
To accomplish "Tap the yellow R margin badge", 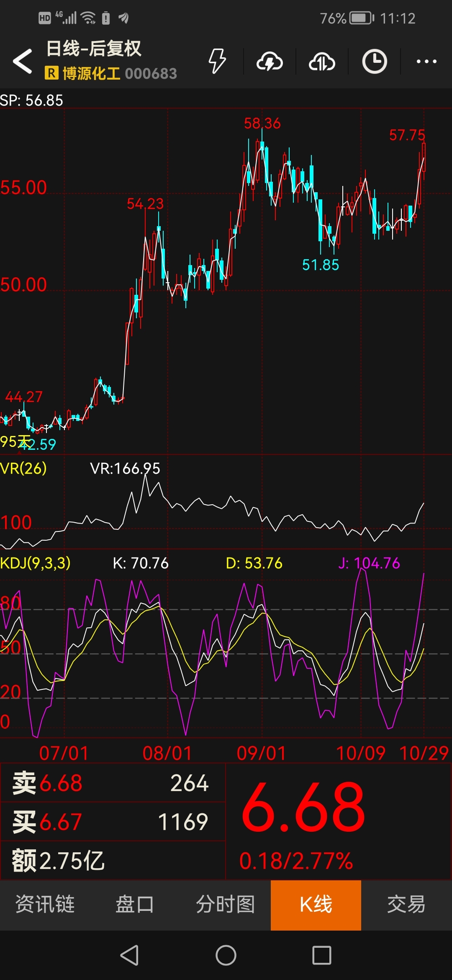I will pyautogui.click(x=51, y=73).
